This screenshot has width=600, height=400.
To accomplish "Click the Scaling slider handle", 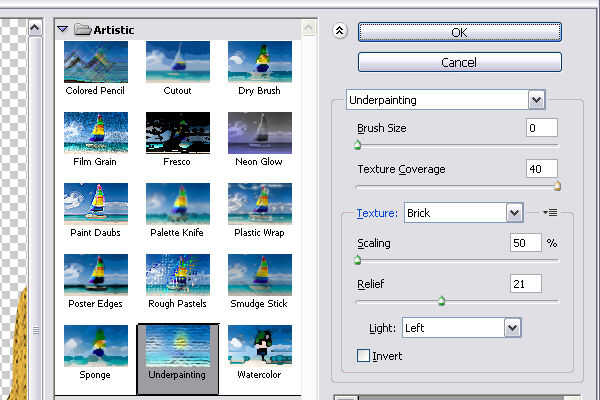I will [357, 260].
